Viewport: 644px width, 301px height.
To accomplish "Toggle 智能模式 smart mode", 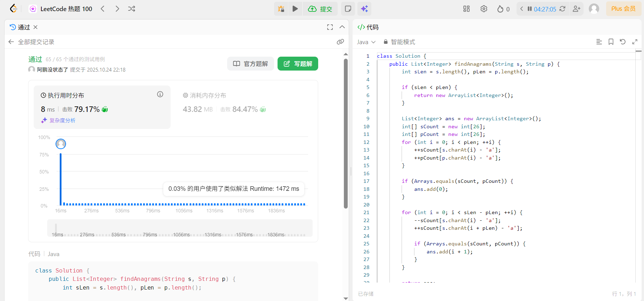I will [399, 42].
